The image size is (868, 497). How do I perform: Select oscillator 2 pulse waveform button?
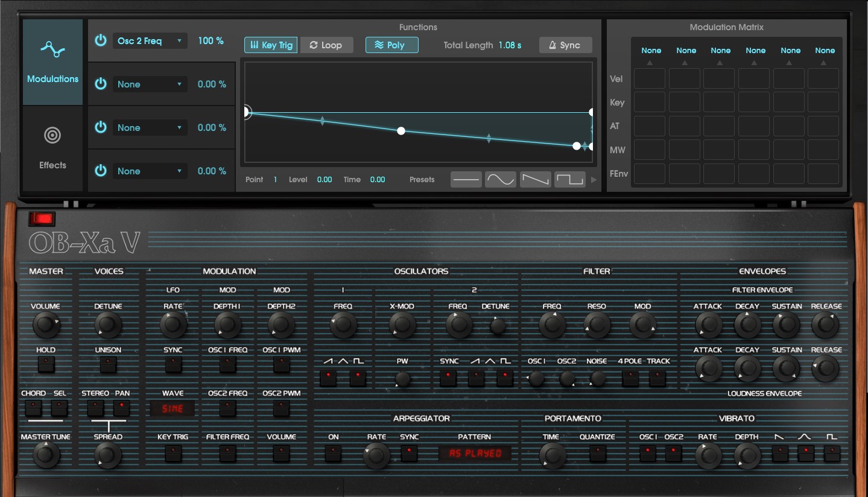[x=505, y=378]
